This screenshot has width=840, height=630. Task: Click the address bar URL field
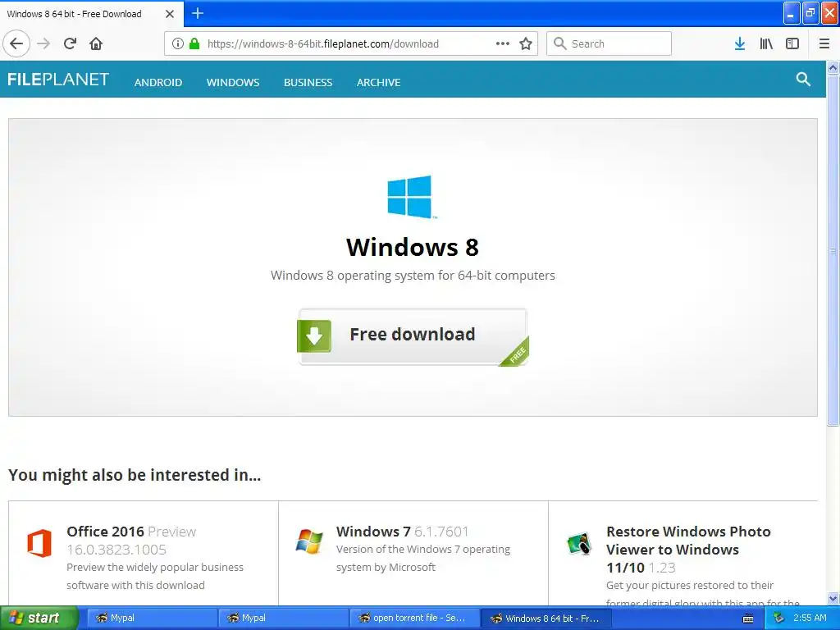[x=351, y=43]
